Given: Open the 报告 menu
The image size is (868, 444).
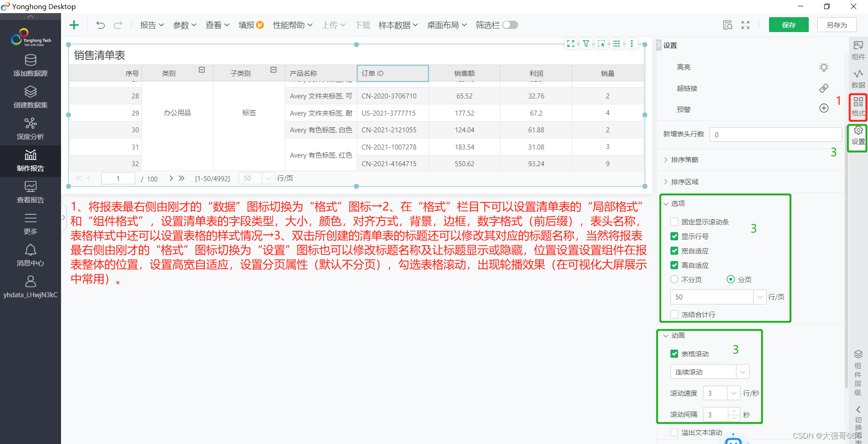Looking at the screenshot, I should pos(152,25).
